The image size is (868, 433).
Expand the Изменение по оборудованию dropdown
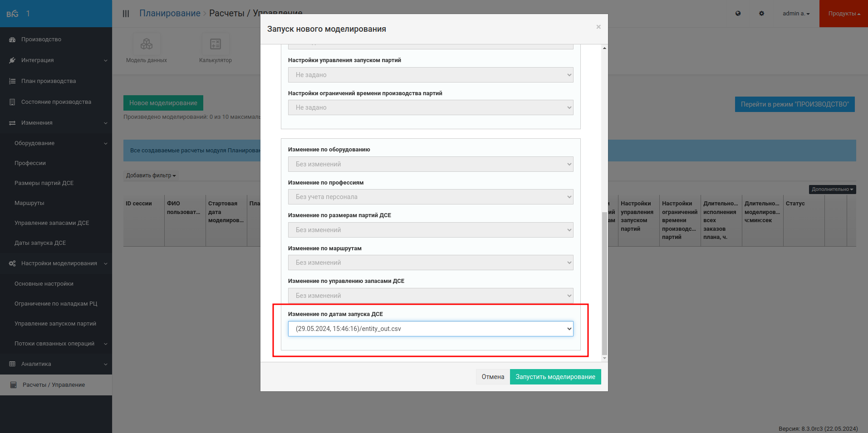click(431, 164)
